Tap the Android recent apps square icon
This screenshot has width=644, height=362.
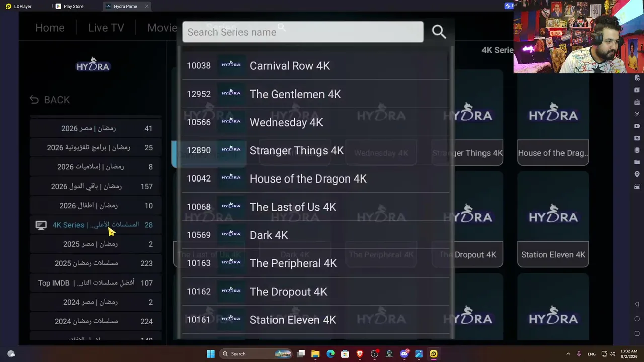pos(637,333)
